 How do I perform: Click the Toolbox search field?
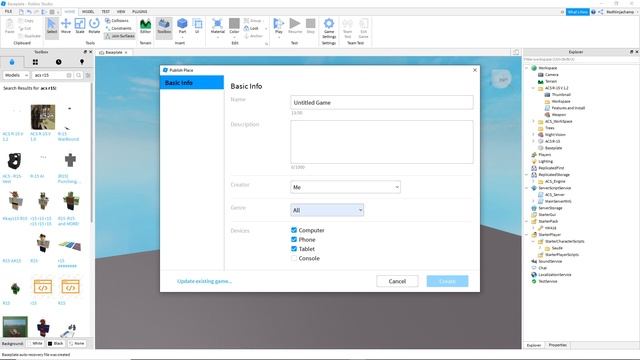(x=53, y=75)
